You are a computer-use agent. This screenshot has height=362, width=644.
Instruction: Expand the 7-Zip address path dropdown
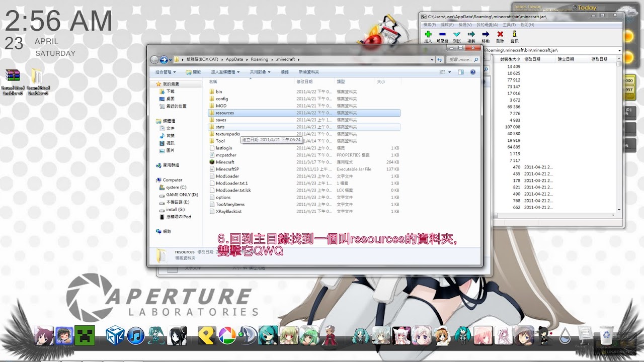(x=619, y=50)
